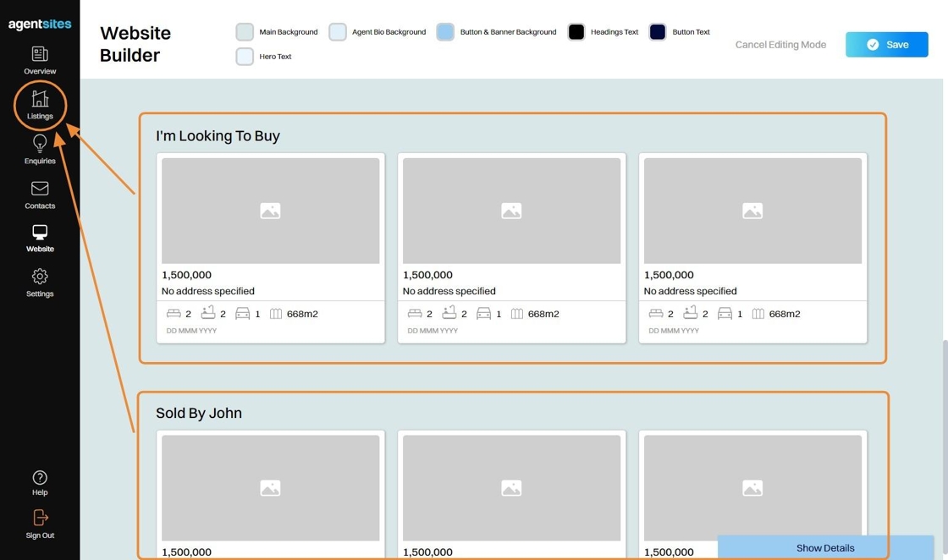Click third listing image in Sold By John
This screenshot has height=560, width=948.
[752, 488]
